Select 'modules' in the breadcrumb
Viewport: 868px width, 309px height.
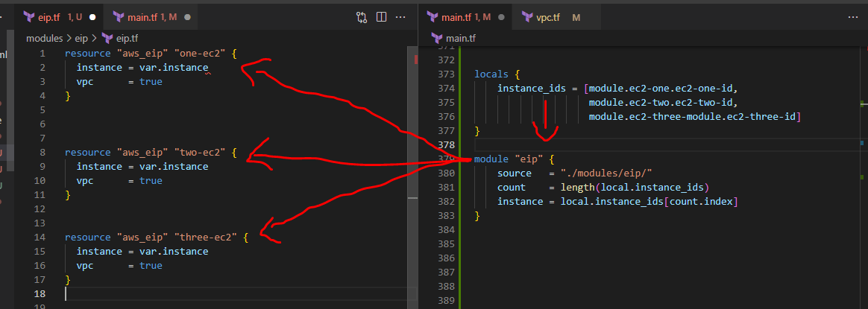(x=45, y=38)
